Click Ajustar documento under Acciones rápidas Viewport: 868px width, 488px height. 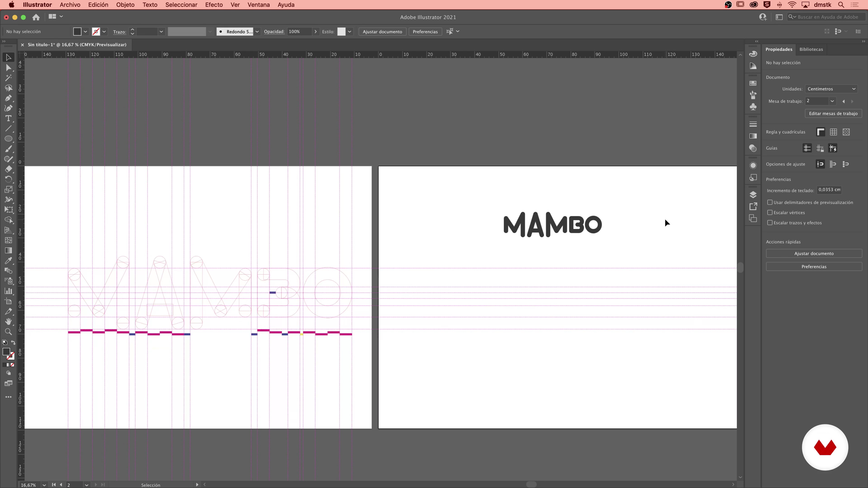tap(814, 253)
